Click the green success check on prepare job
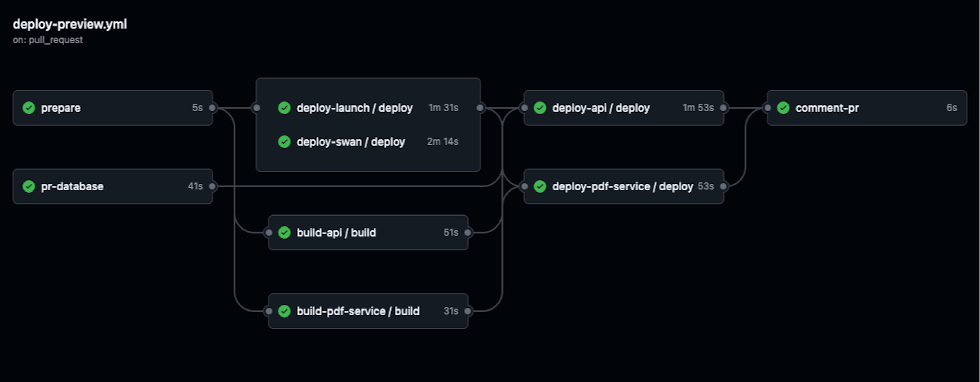The image size is (980, 382). pos(29,108)
